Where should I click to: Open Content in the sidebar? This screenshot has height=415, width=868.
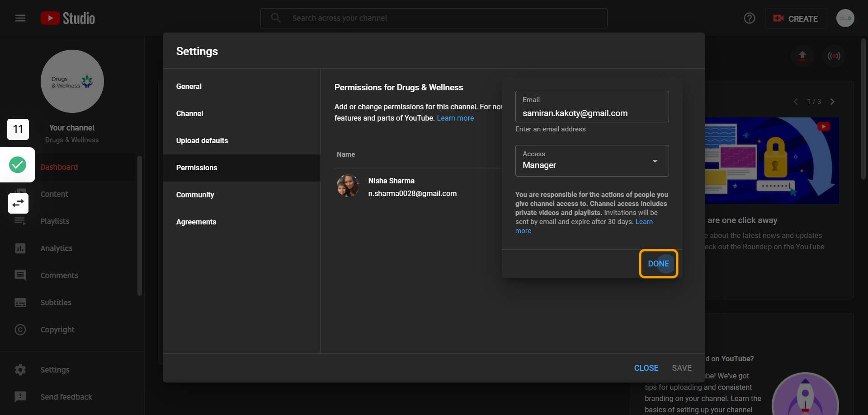coord(68,194)
